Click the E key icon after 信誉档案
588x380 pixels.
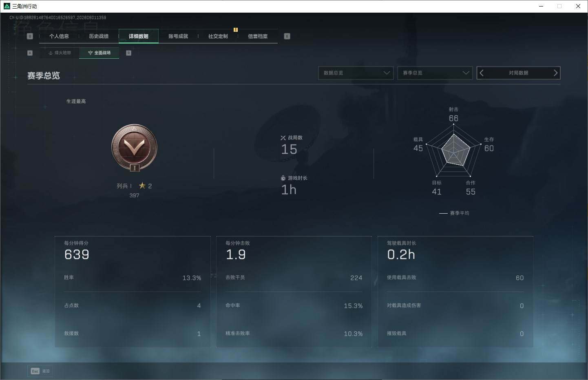(x=287, y=36)
